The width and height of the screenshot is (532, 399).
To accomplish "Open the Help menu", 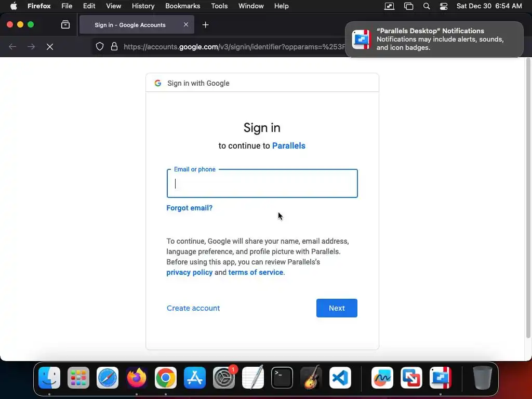I will [282, 6].
